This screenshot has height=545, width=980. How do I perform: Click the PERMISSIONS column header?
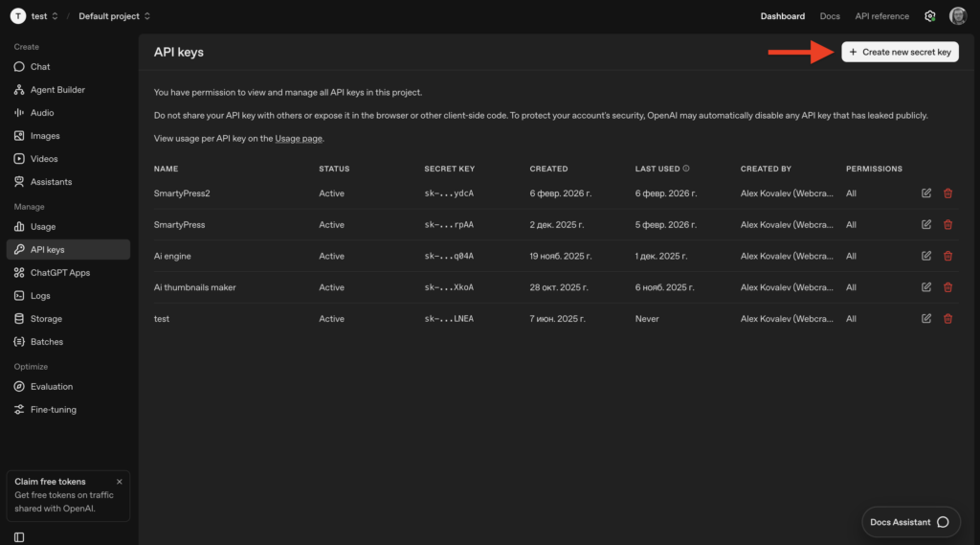click(x=874, y=169)
